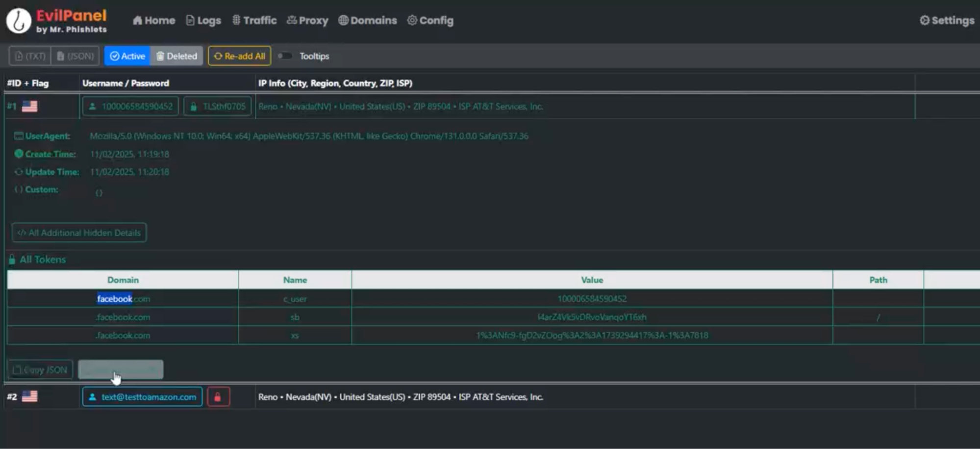980x449 pixels.
Task: Open the Logs section
Action: 203,20
